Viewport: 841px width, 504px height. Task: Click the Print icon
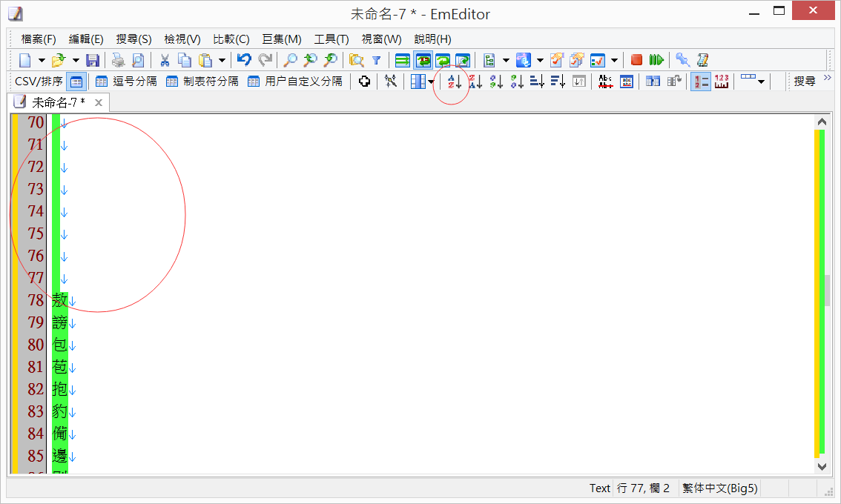(x=118, y=60)
